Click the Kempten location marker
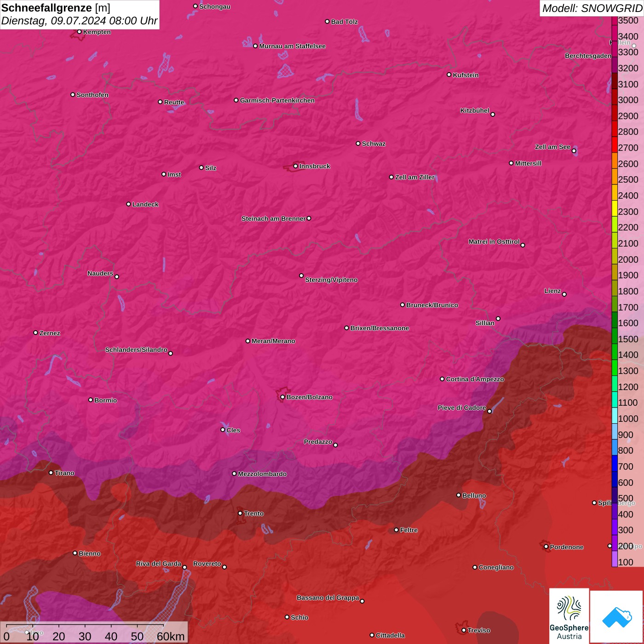The image size is (644, 644). pyautogui.click(x=79, y=32)
